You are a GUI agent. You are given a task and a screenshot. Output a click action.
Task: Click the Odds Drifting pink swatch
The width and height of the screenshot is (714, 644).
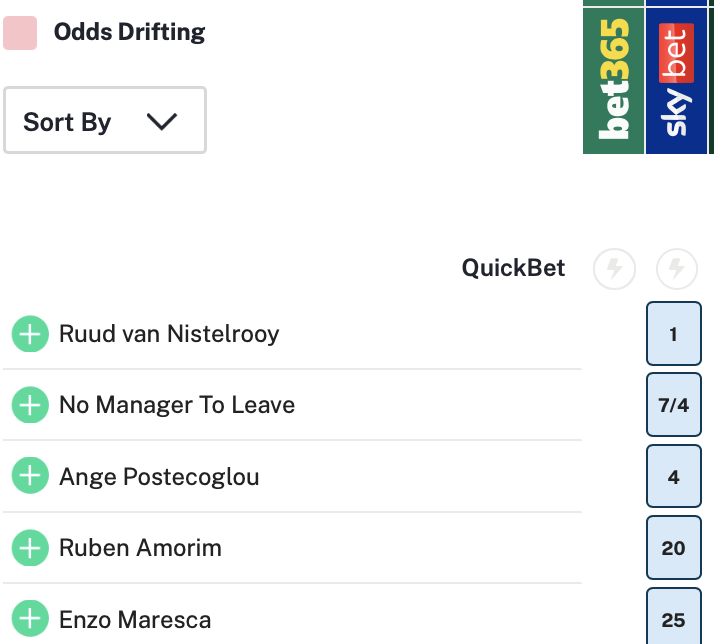coord(20,32)
